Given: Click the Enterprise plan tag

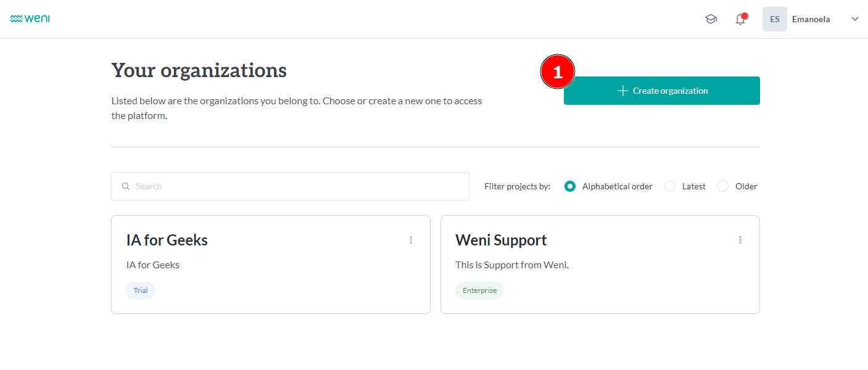Looking at the screenshot, I should (479, 290).
